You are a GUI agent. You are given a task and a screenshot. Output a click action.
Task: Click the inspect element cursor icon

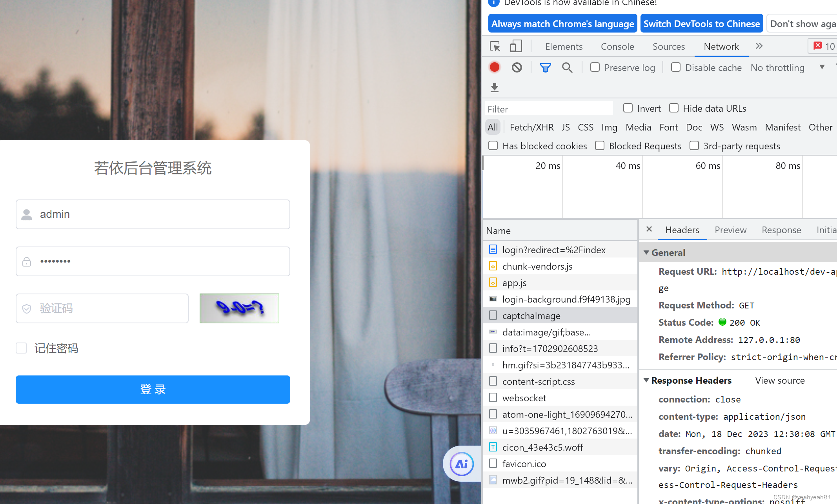point(495,46)
